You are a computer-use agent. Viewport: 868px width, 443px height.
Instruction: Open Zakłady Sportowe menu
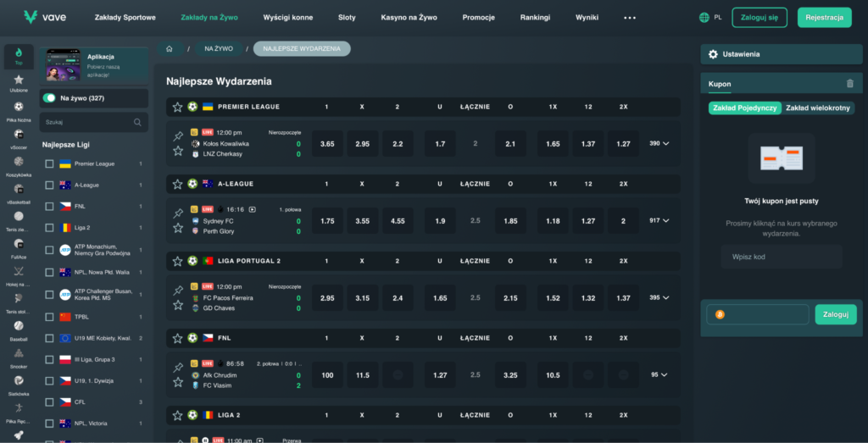[125, 17]
